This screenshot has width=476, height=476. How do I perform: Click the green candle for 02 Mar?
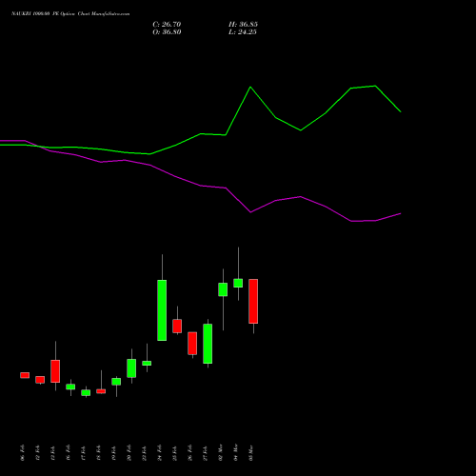point(223,289)
